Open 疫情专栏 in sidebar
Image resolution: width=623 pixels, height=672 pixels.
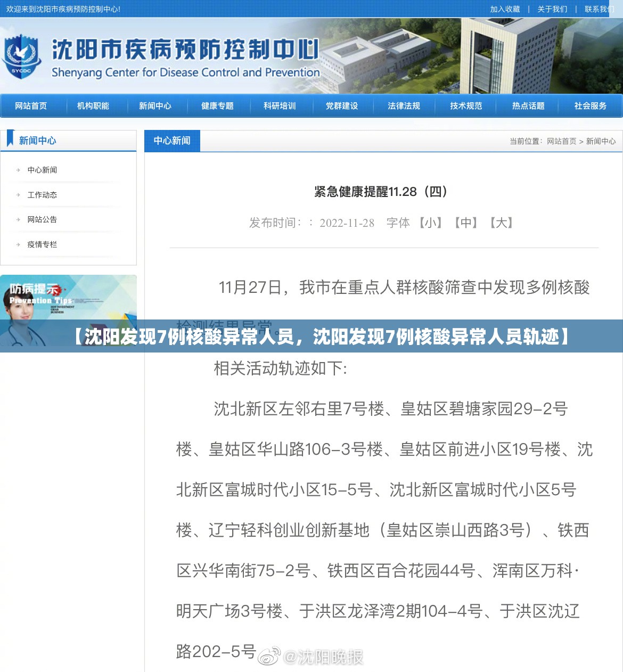point(42,244)
